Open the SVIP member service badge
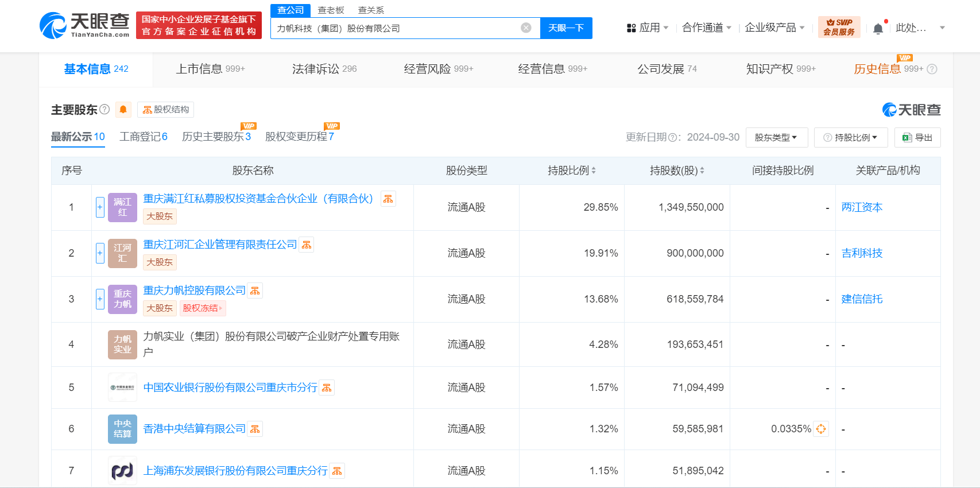The width and height of the screenshot is (980, 488). tap(839, 27)
